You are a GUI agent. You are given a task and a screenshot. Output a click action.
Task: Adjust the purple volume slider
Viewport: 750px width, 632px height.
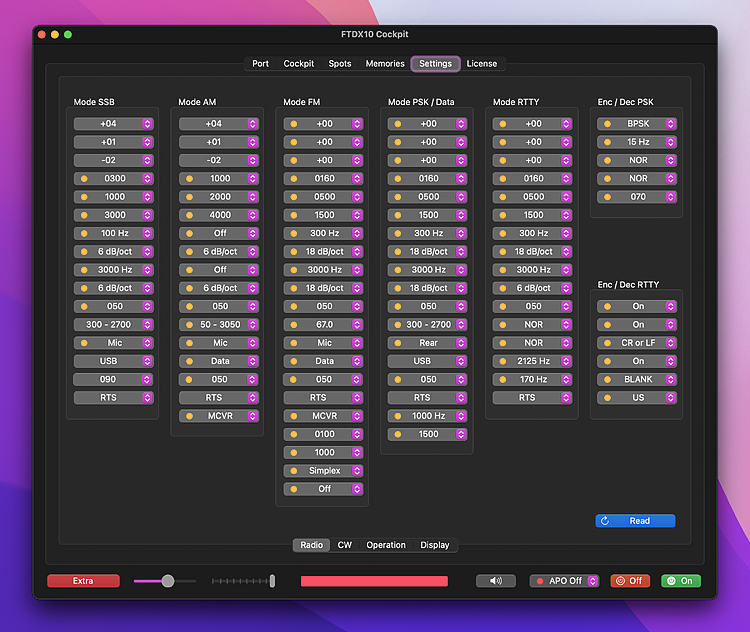click(x=168, y=581)
